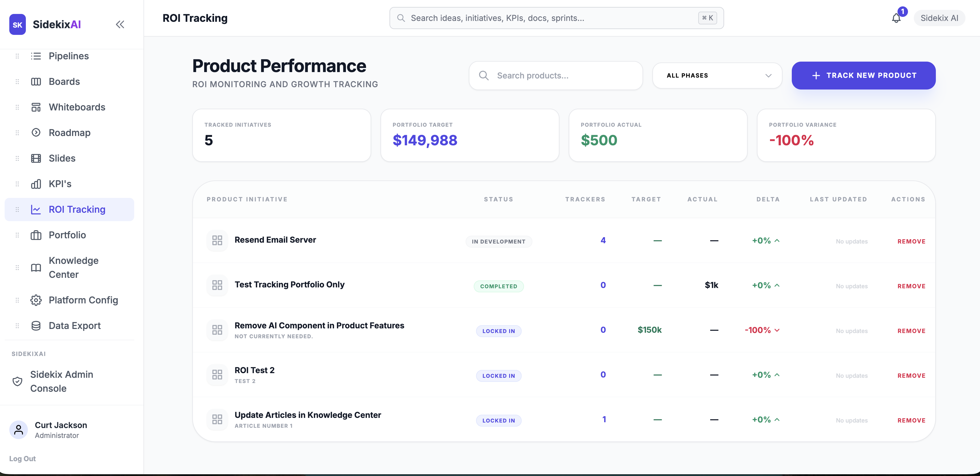The image size is (980, 476).
Task: Click the Whiteboards layout icon
Action: pos(36,107)
